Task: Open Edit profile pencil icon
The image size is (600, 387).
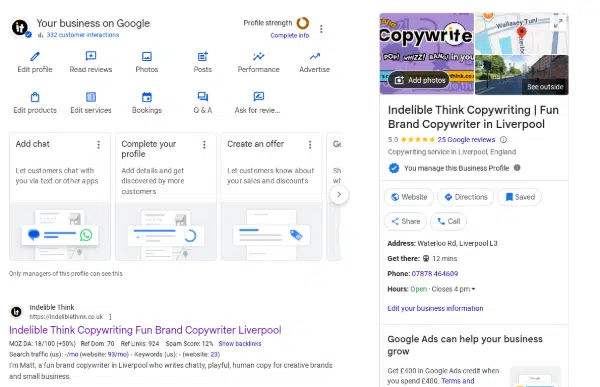Action: coord(35,57)
